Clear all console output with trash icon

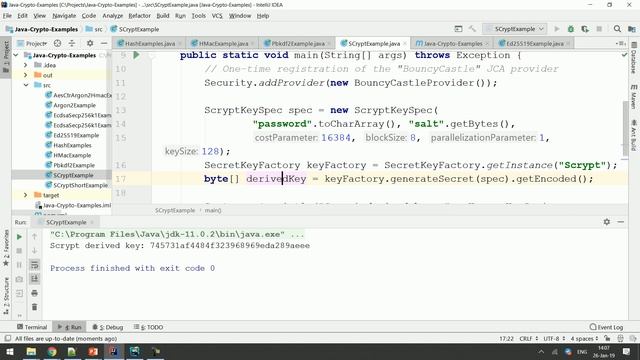35,307
